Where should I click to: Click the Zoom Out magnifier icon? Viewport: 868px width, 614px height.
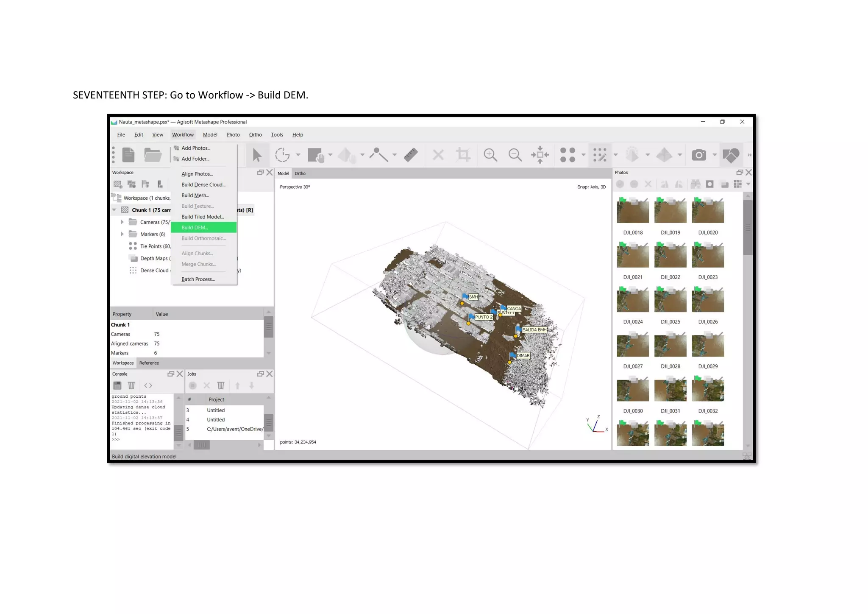515,155
